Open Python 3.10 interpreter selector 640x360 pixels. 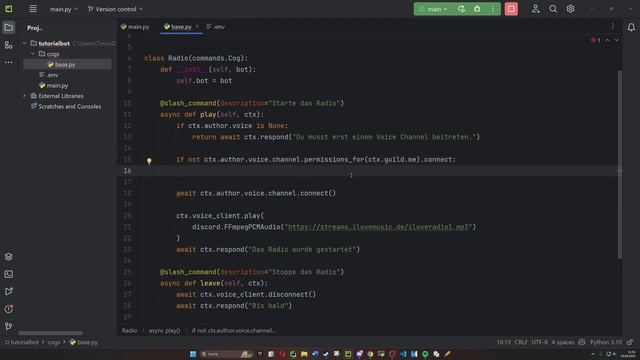pos(605,342)
